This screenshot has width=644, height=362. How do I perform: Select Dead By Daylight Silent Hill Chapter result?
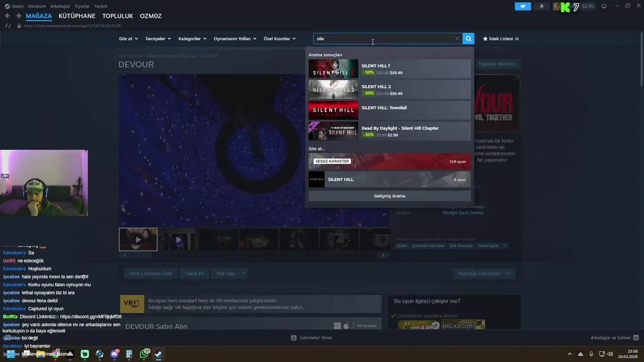tap(389, 131)
